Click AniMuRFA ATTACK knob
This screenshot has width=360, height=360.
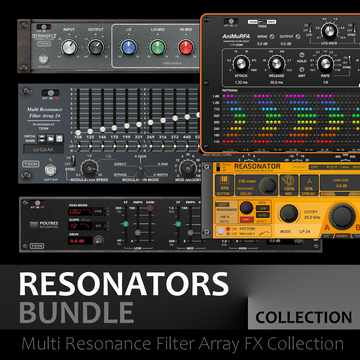(241, 63)
